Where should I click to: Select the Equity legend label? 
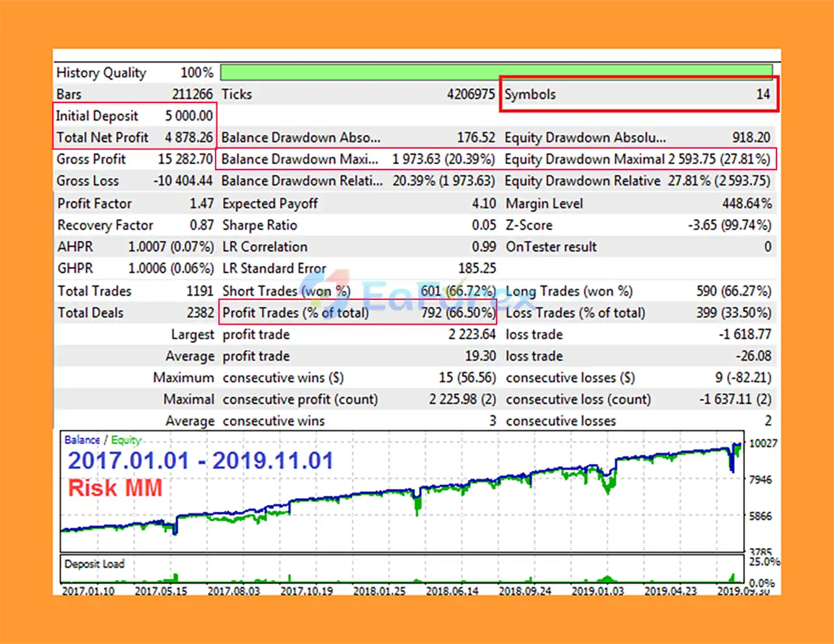[x=125, y=439]
